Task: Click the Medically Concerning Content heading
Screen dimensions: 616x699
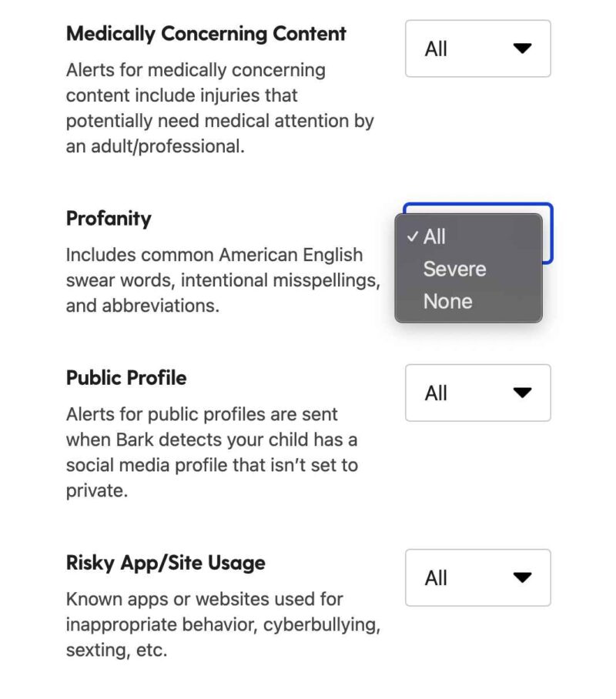Action: [206, 34]
